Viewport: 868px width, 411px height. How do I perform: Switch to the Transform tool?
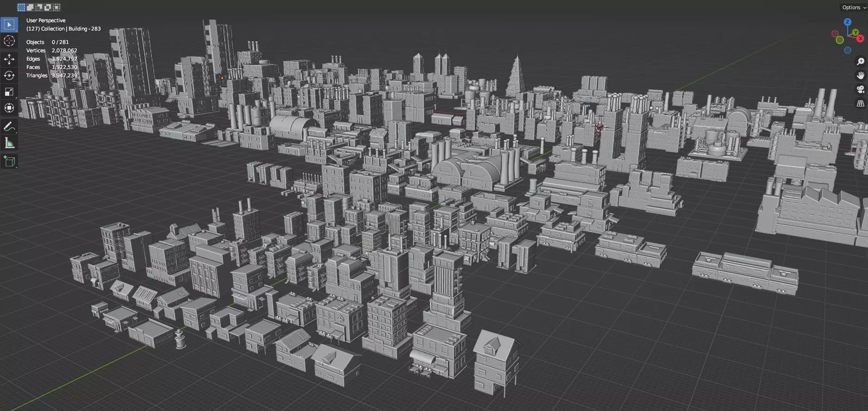click(9, 108)
